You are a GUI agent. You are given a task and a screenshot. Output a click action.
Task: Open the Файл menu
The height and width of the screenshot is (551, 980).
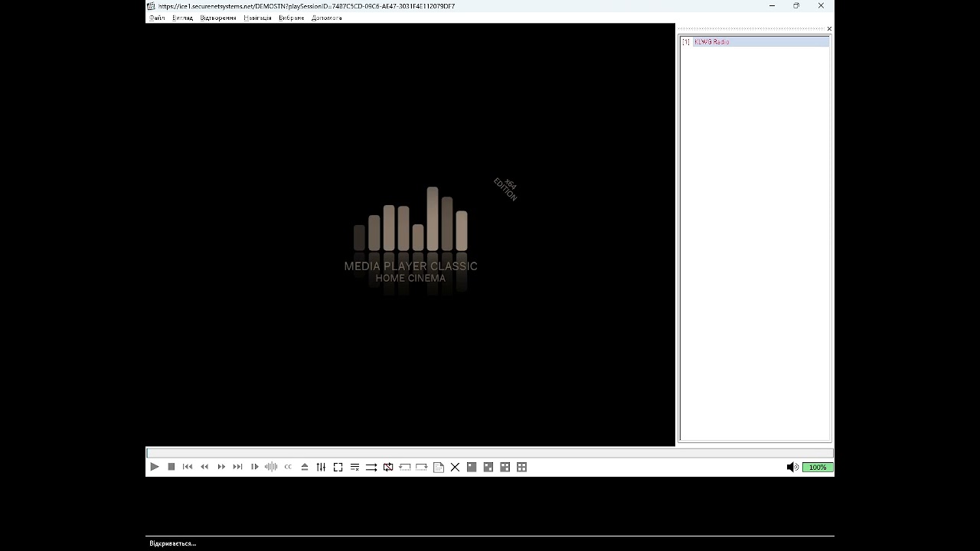(157, 18)
